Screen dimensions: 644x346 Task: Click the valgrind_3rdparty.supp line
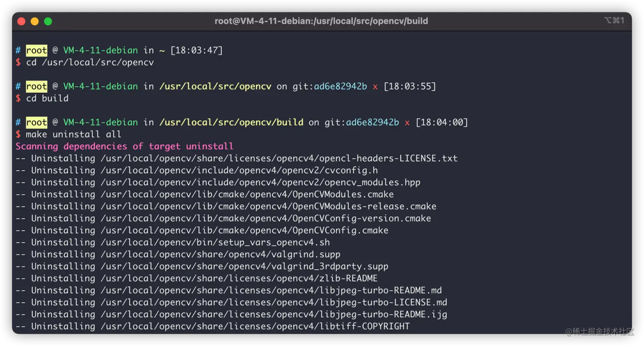point(202,266)
